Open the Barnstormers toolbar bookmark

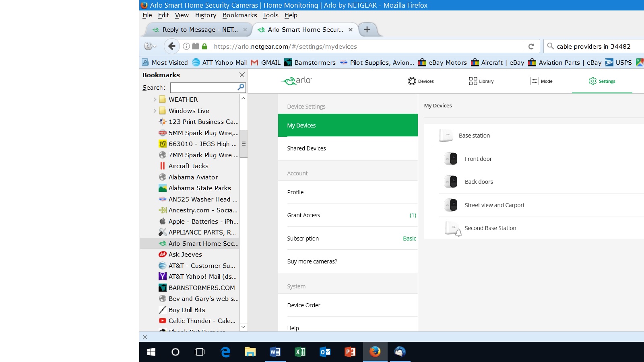(x=310, y=62)
